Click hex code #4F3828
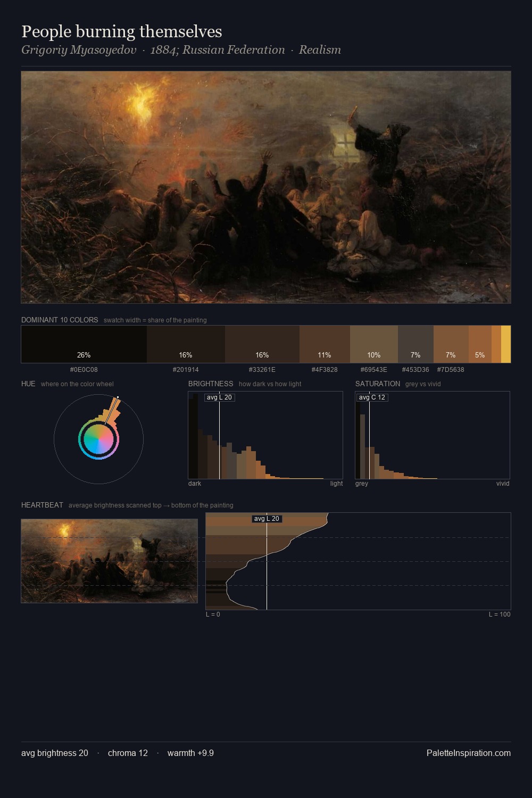Image resolution: width=532 pixels, height=798 pixels. point(325,370)
